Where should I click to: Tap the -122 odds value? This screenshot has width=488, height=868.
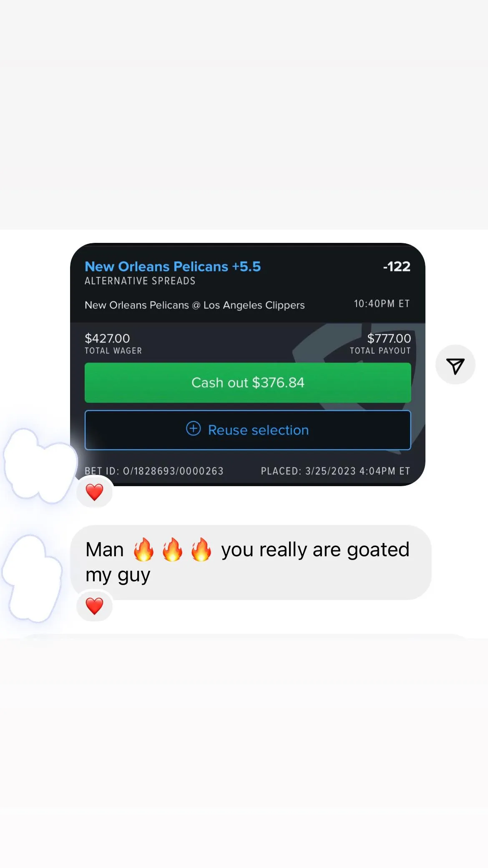[x=397, y=266]
